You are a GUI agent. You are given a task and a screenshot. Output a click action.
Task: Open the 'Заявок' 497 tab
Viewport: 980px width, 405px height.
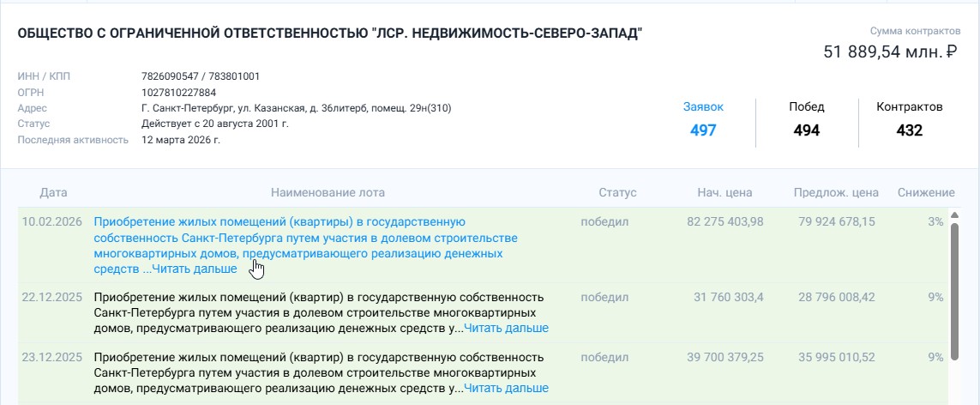click(703, 118)
